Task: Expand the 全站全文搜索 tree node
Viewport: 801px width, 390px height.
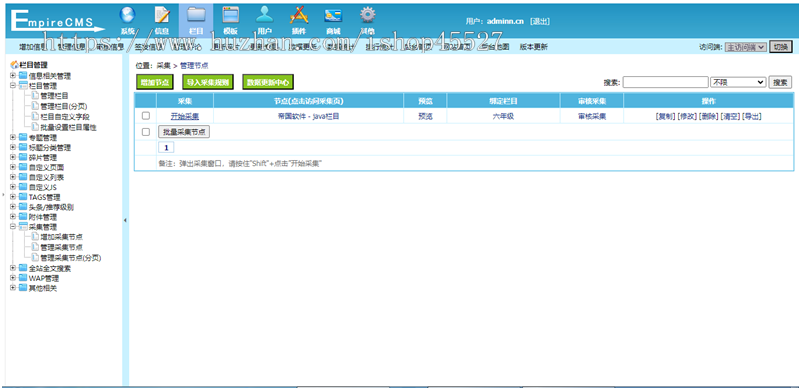Action: point(13,268)
